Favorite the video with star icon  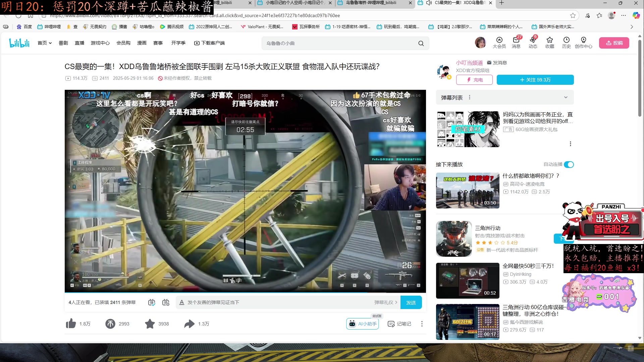[x=150, y=323]
